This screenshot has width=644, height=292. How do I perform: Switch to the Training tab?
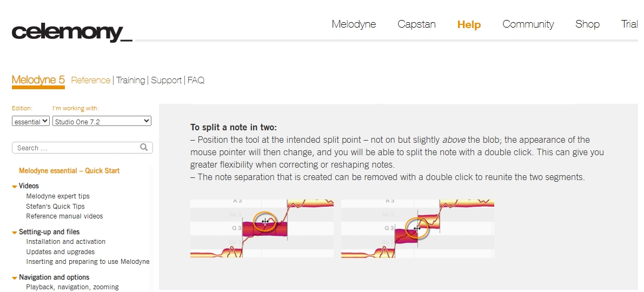pos(131,80)
